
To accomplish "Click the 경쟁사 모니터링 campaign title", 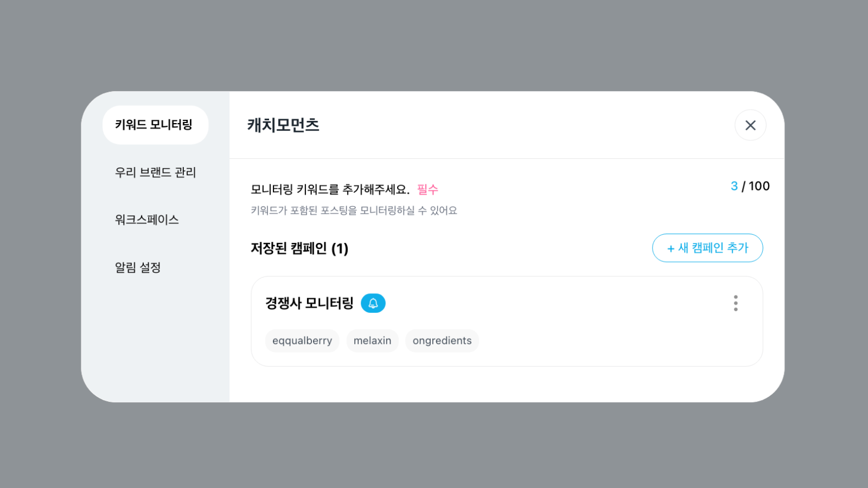I will 309,303.
